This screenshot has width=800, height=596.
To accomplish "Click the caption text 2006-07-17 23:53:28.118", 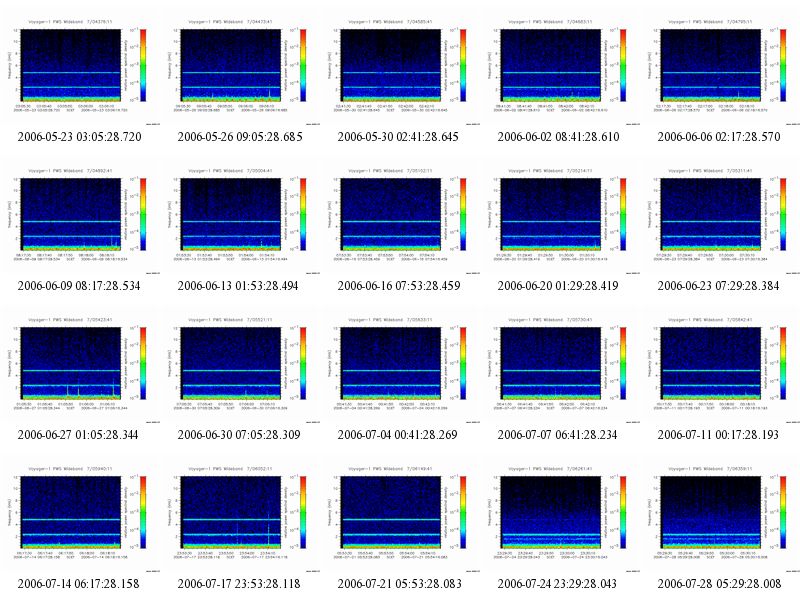I will point(239,584).
